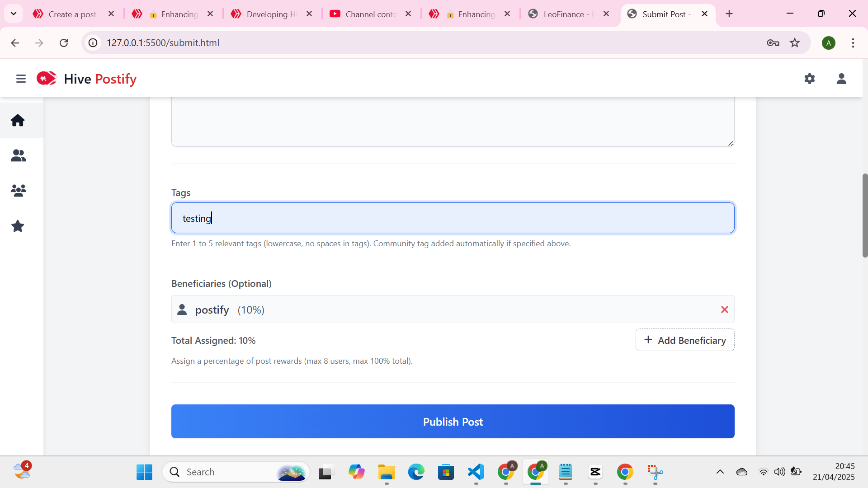The image size is (868, 488).
Task: Click inside the post body textarea
Action: tap(453, 122)
